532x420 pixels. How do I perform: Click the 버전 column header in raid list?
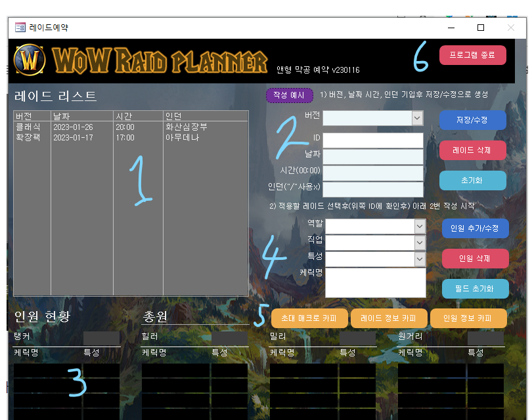click(x=32, y=116)
